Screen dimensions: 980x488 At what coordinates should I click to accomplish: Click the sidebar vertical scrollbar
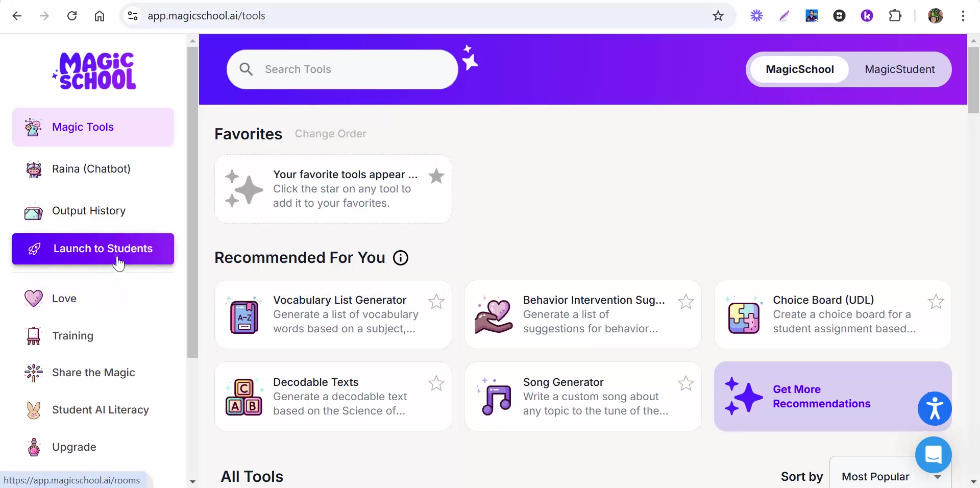192,202
